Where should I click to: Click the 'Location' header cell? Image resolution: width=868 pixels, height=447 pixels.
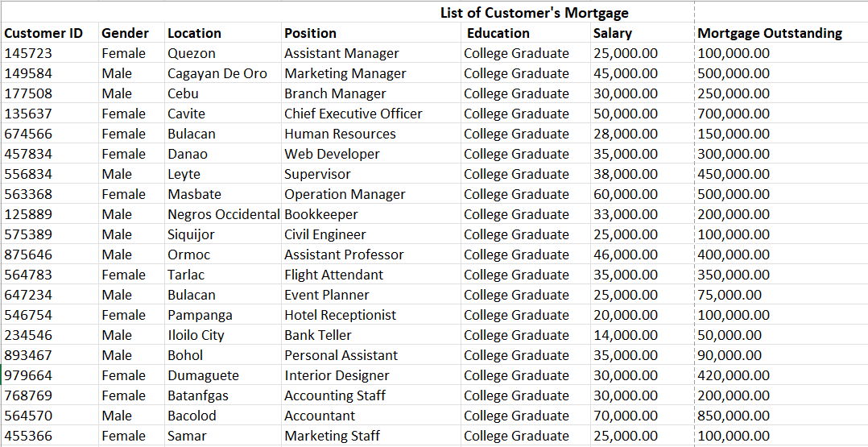point(194,33)
